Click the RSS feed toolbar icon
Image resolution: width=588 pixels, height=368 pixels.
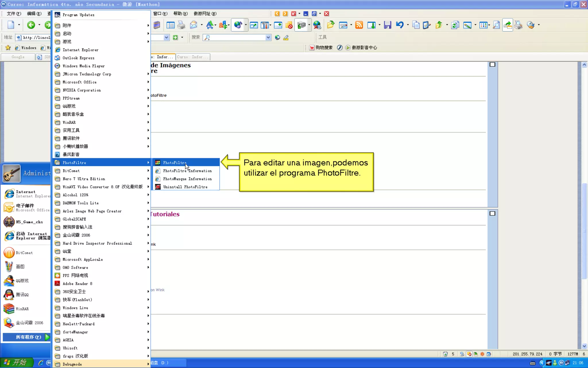(x=359, y=25)
